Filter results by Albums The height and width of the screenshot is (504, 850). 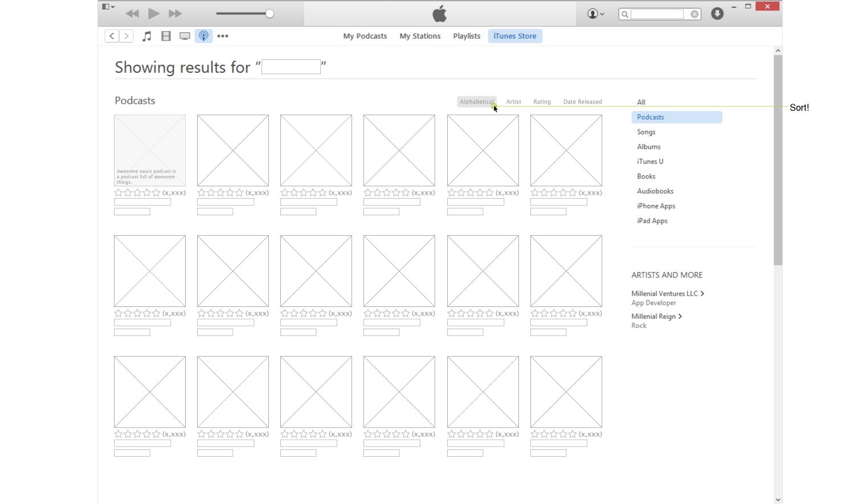(649, 146)
